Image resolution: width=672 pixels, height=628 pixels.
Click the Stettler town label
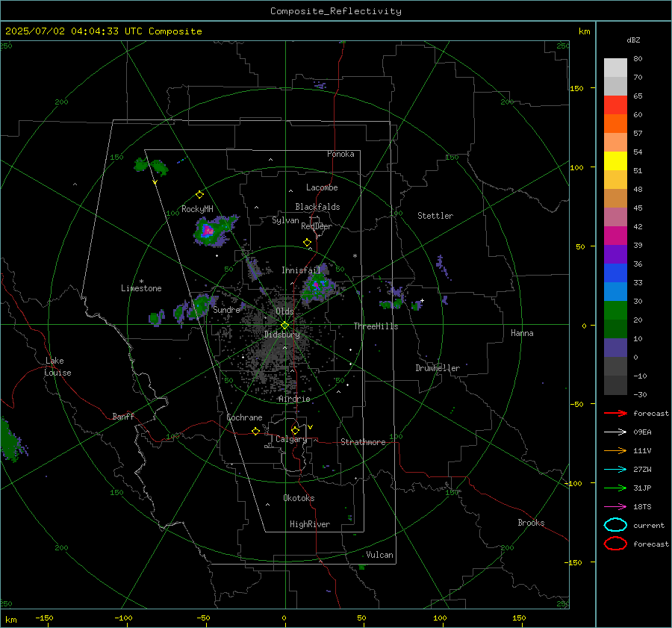tap(435, 216)
